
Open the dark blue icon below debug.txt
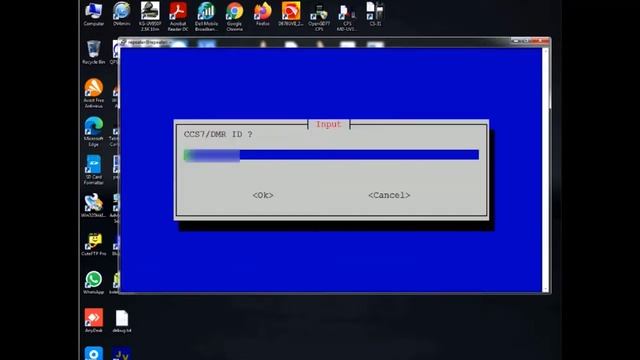(x=122, y=353)
